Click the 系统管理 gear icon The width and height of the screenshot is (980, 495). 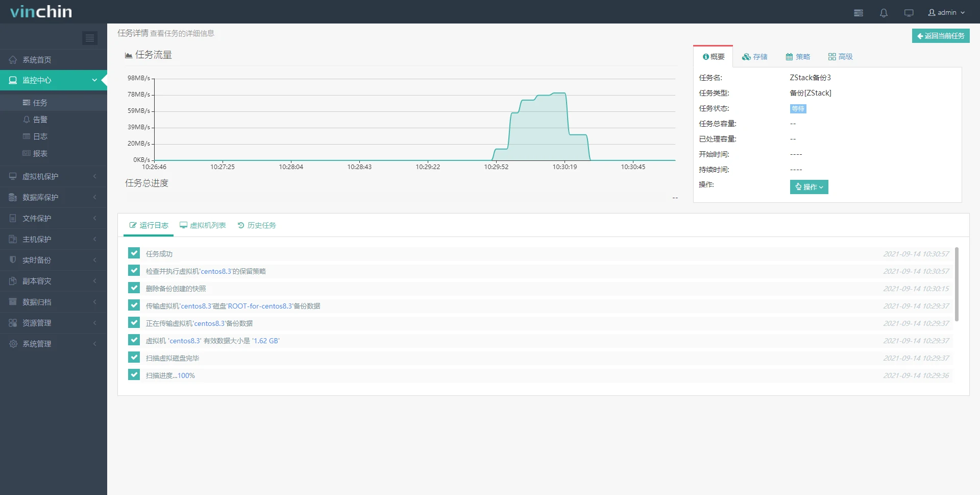click(x=13, y=344)
